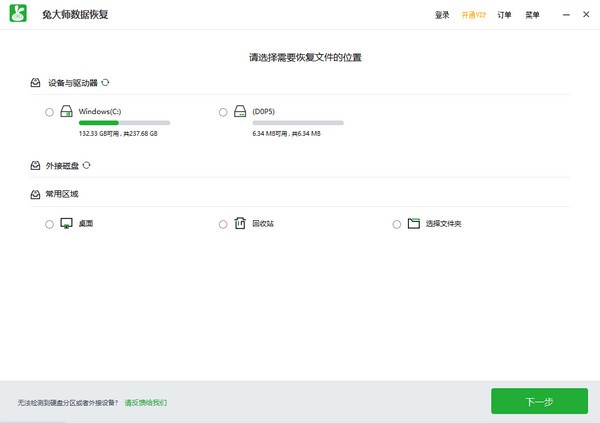Close the application window

click(x=586, y=15)
